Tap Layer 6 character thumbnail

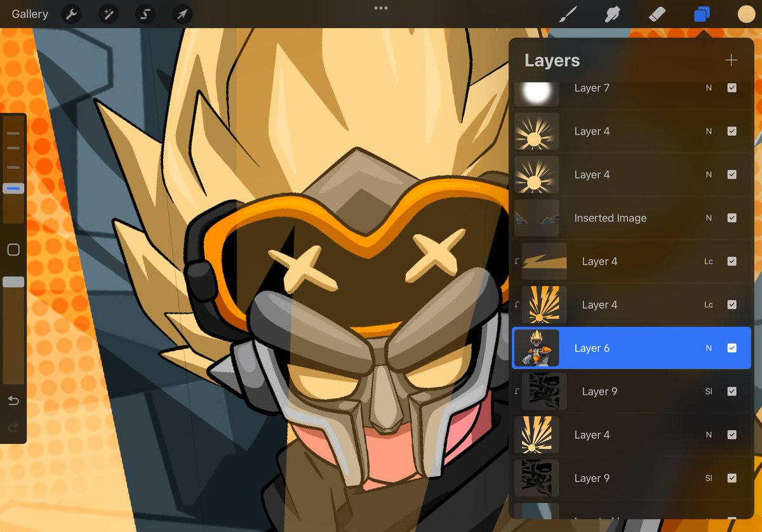coord(537,348)
